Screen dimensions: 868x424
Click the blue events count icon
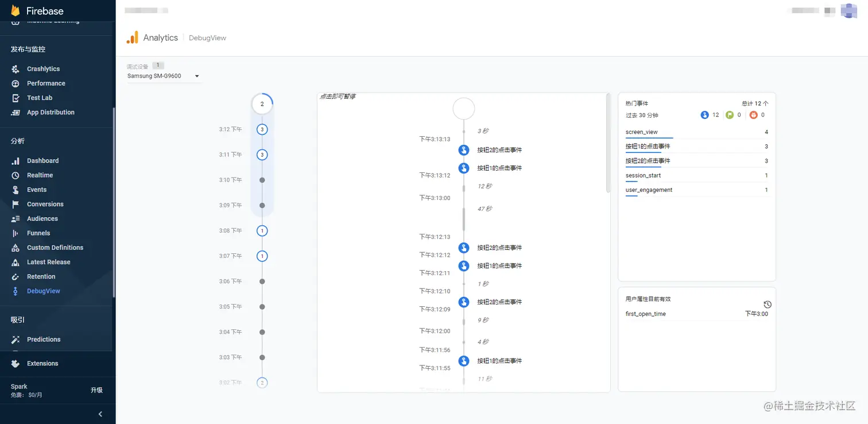pyautogui.click(x=705, y=115)
